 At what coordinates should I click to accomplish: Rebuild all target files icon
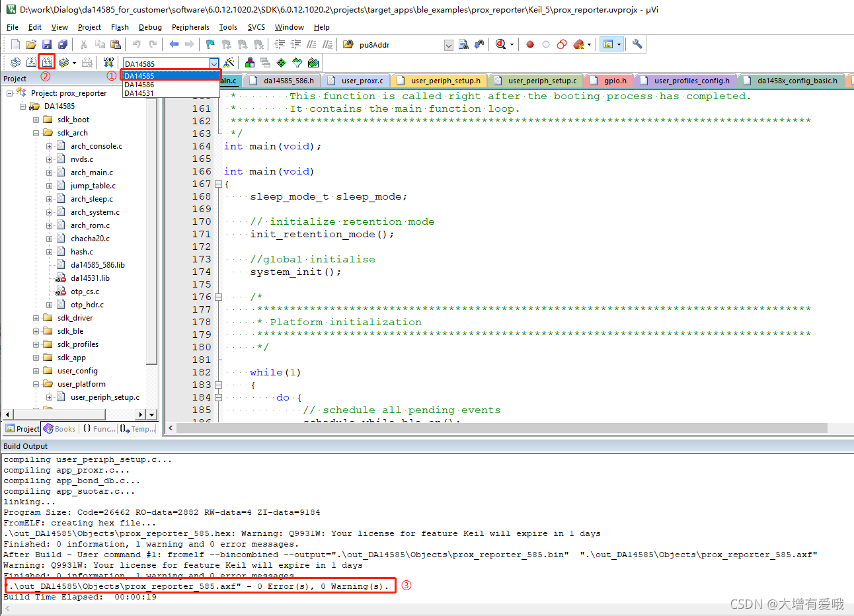click(x=47, y=62)
